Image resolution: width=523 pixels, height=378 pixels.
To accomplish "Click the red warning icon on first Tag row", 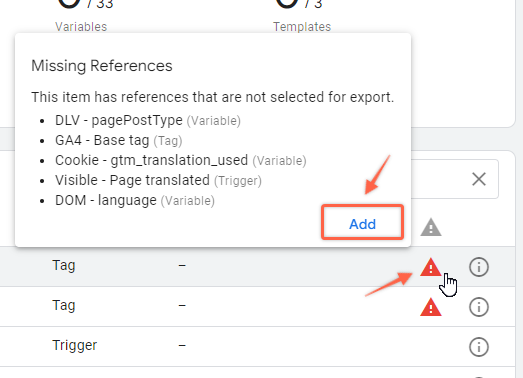I will [x=431, y=267].
